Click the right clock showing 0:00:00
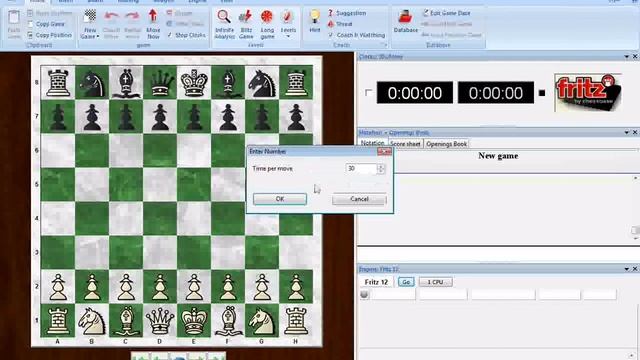The height and width of the screenshot is (360, 640). pyautogui.click(x=496, y=93)
